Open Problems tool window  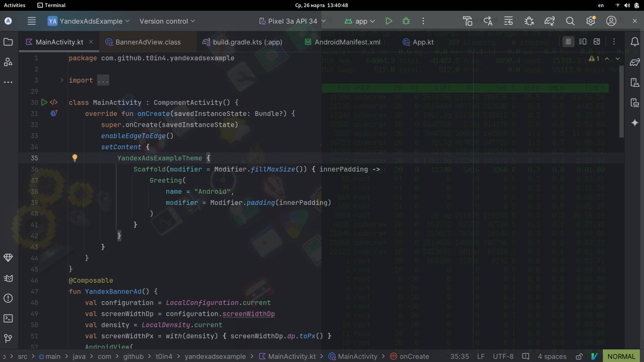coord(8,298)
